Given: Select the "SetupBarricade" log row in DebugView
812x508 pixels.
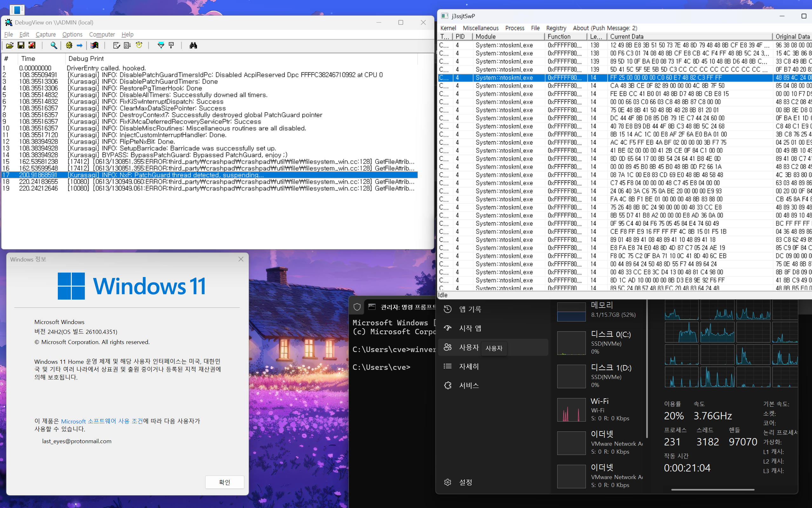Looking at the screenshot, I should pyautogui.click(x=210, y=148).
